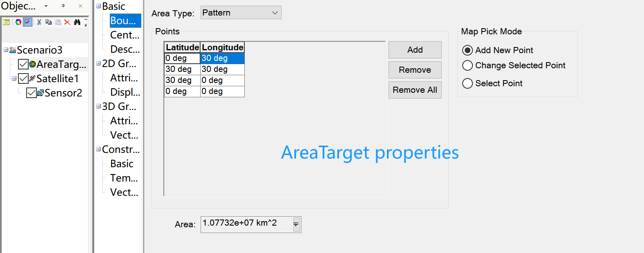This screenshot has height=253, width=644.
Task: Collapse the Satellite1 tree node
Action: tap(14, 78)
